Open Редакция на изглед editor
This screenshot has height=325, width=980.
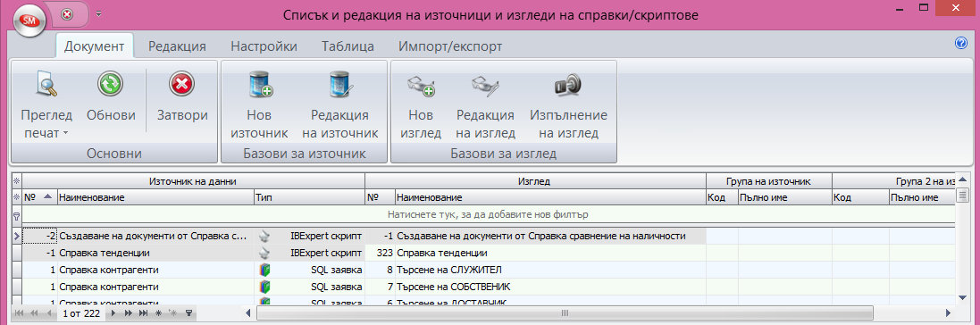coord(485,104)
